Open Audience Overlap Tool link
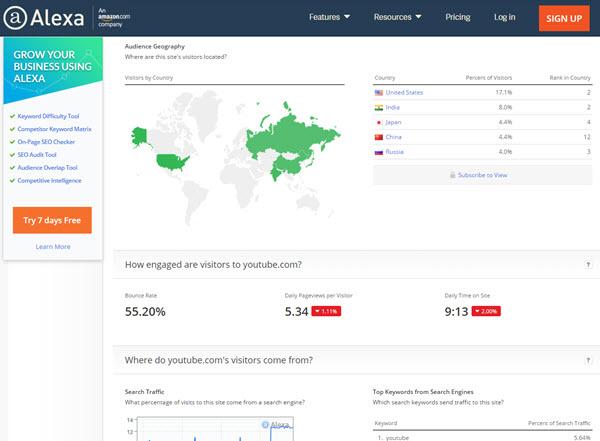Screen dimensions: 600x441 pyautogui.click(x=47, y=168)
